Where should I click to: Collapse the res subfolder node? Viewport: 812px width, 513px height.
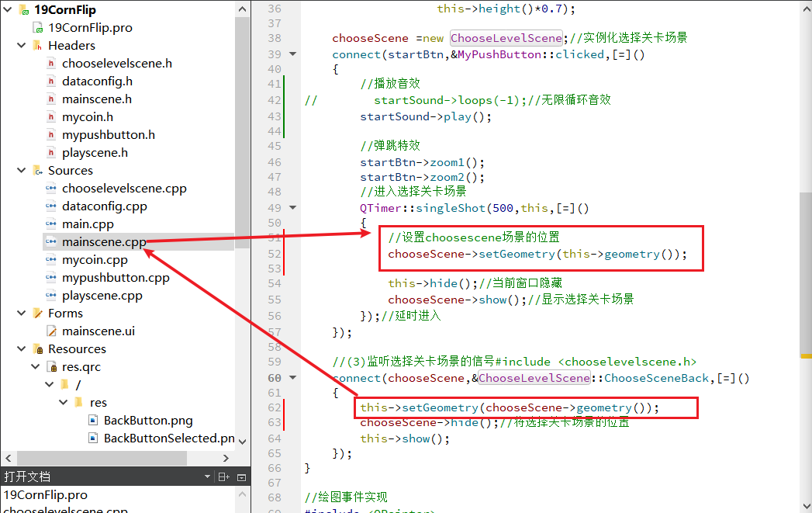tap(63, 402)
